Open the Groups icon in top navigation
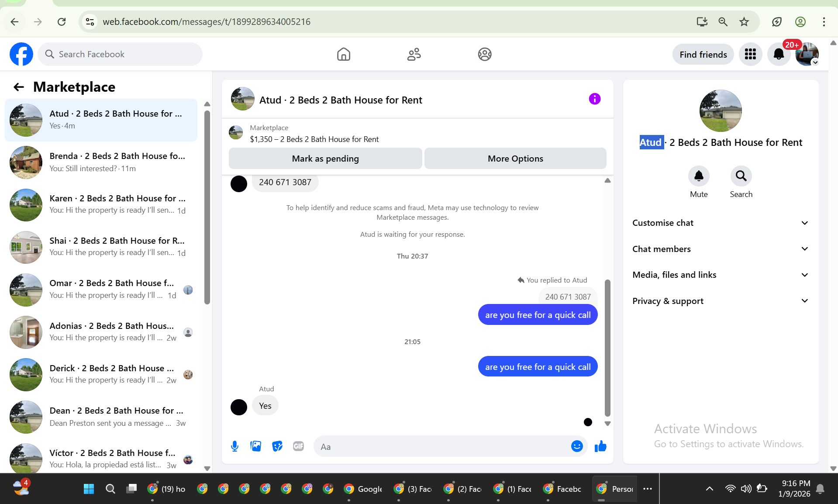 click(x=485, y=54)
